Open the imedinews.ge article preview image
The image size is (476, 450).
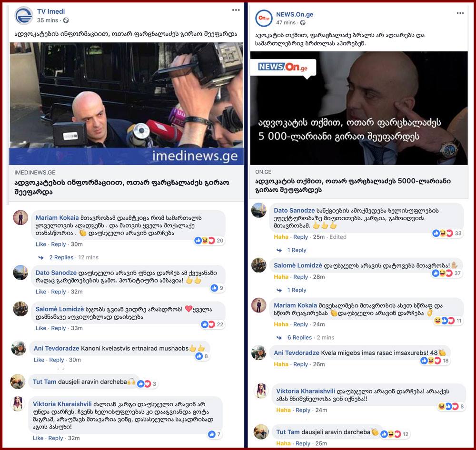(x=126, y=104)
